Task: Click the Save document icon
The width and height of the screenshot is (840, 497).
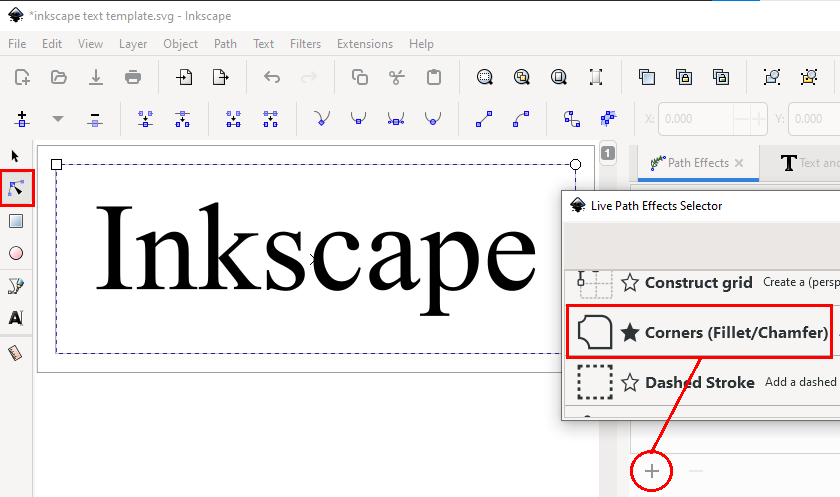Action: (95, 77)
